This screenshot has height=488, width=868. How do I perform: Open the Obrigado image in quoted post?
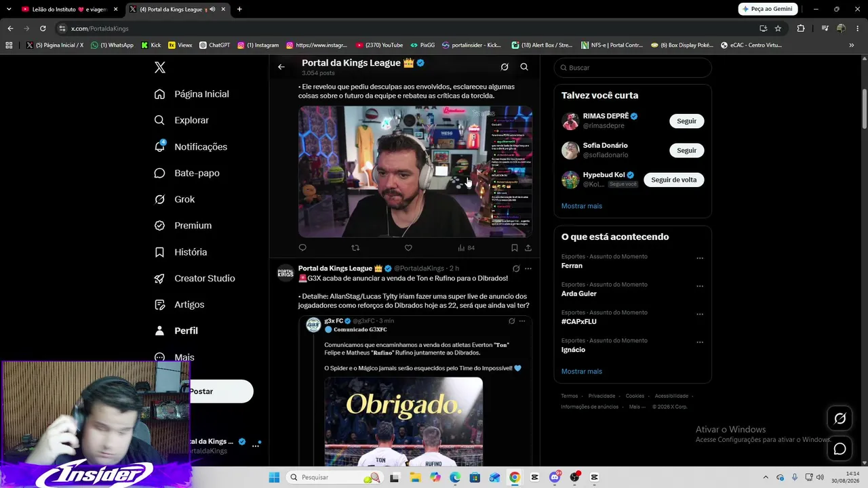pyautogui.click(x=403, y=422)
